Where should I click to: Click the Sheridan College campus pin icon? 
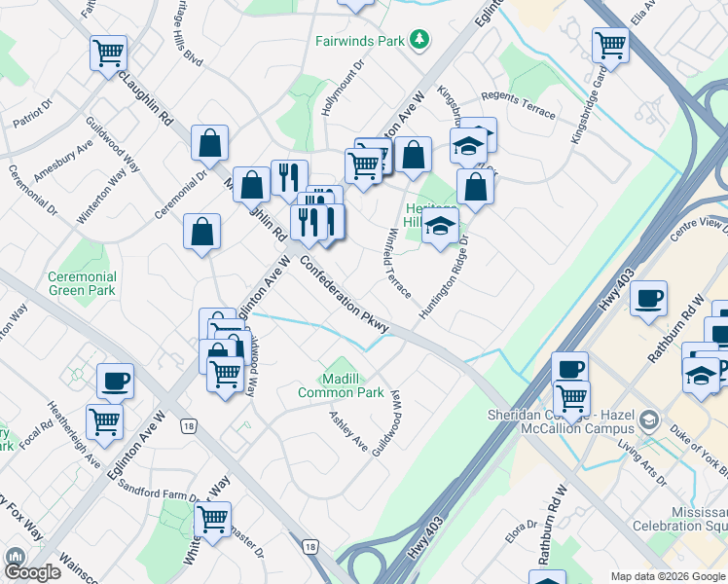point(648,420)
